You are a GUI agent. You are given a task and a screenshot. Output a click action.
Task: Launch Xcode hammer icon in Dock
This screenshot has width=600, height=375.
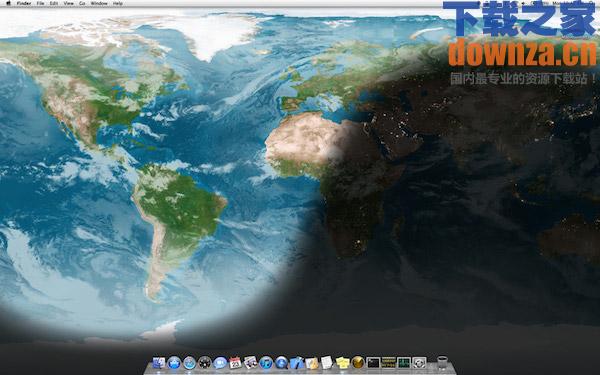(x=297, y=362)
